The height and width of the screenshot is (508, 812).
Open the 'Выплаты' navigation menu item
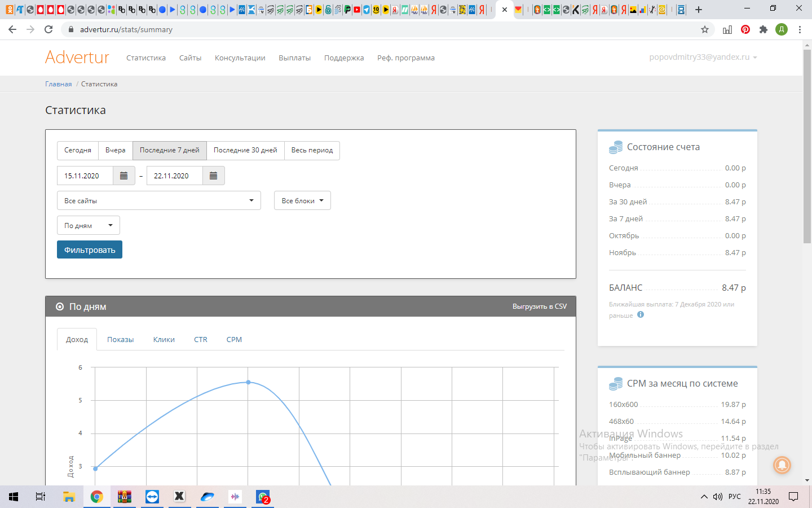tap(294, 58)
